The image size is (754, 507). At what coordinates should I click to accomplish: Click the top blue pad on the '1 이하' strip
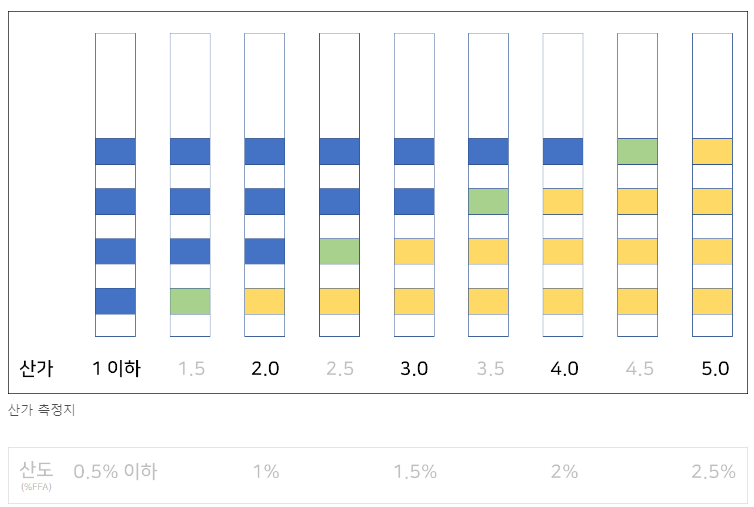point(115,151)
